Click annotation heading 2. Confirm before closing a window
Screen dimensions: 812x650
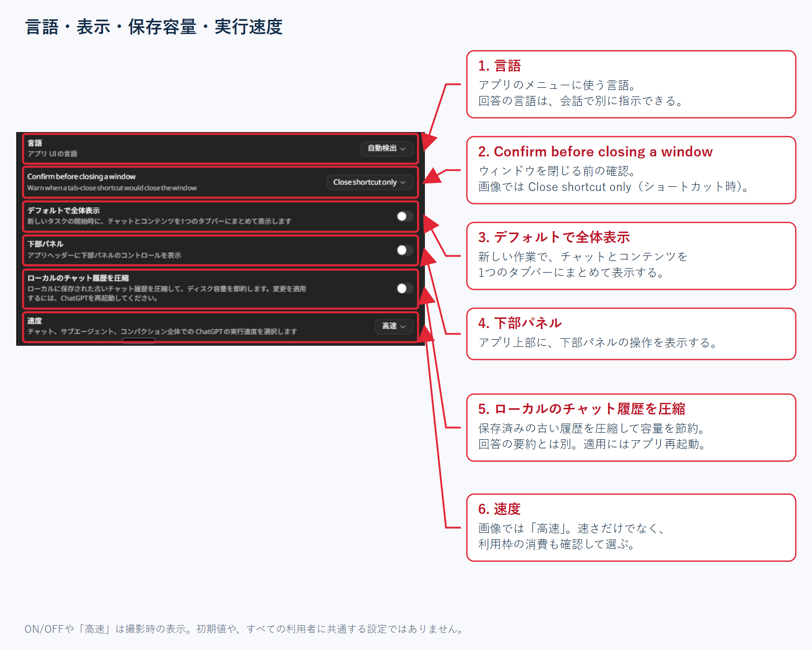click(x=595, y=152)
